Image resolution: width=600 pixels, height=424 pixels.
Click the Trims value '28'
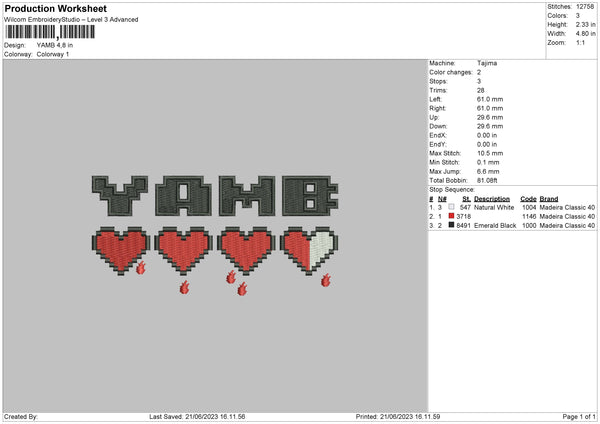(x=481, y=90)
